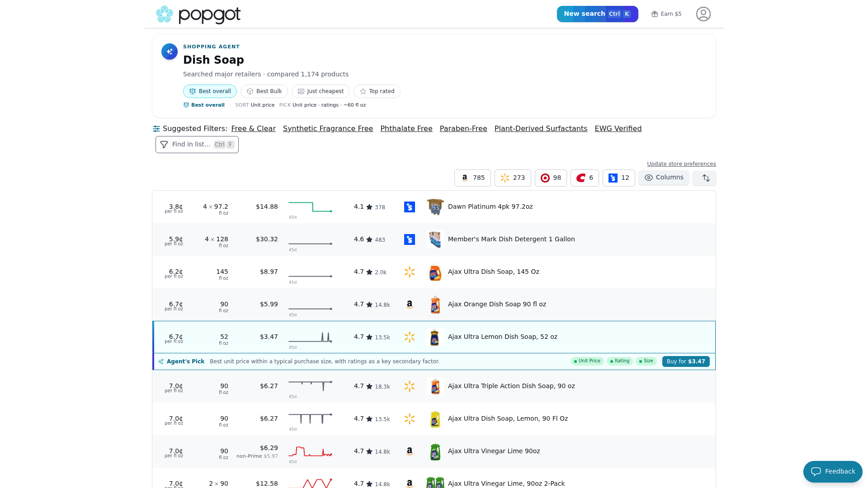
Task: Click Update store preferences link
Action: coord(681,164)
